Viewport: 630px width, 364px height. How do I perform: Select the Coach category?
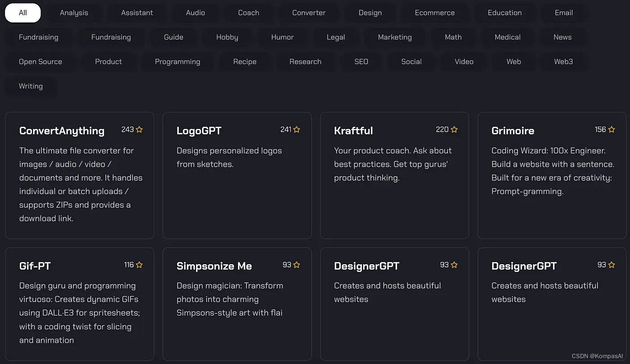(x=249, y=13)
